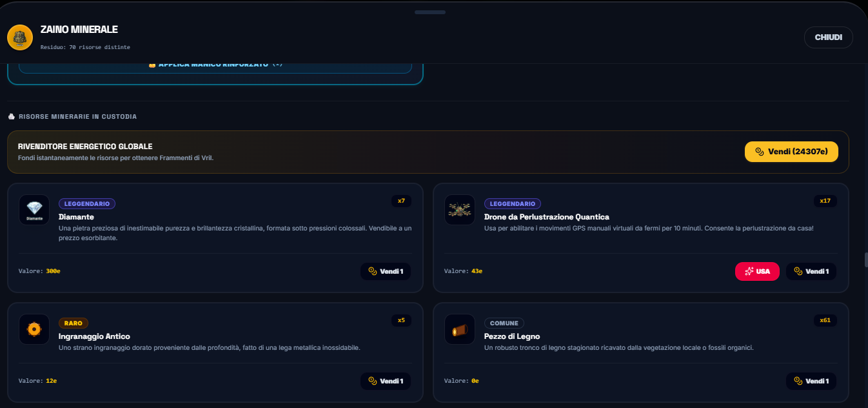Screen dimensions: 868x408
Task: Click the Zaino Minerale backpack avatar icon
Action: pyautogui.click(x=20, y=37)
